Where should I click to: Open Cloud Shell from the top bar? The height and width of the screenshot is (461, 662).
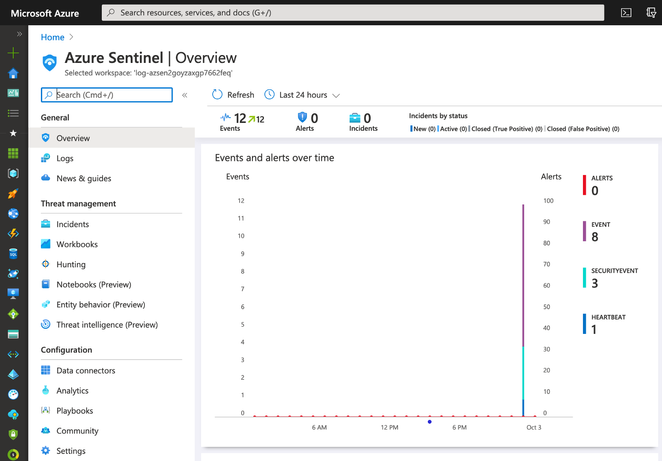coord(626,13)
